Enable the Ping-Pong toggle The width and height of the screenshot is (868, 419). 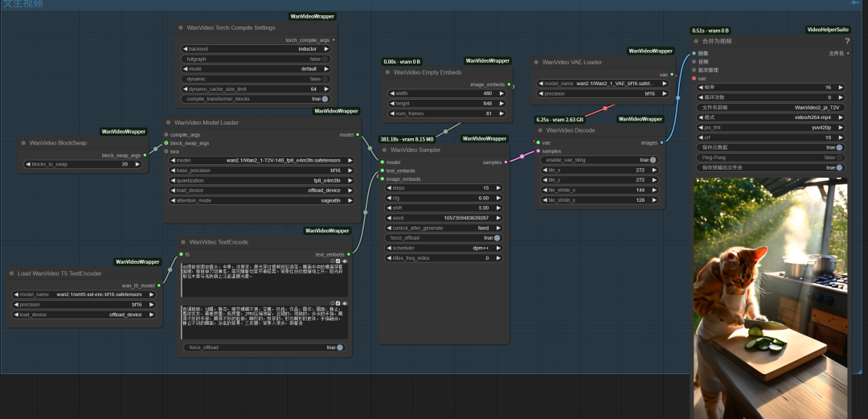coord(840,158)
